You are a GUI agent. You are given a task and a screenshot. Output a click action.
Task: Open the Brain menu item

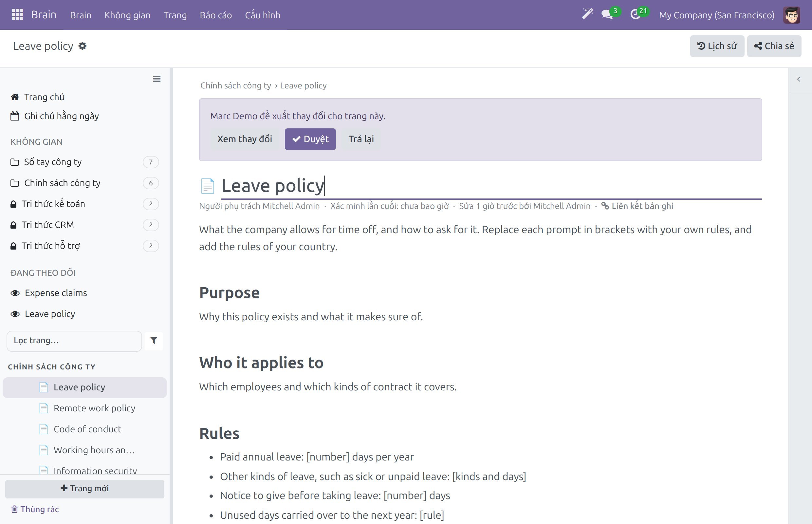[81, 15]
